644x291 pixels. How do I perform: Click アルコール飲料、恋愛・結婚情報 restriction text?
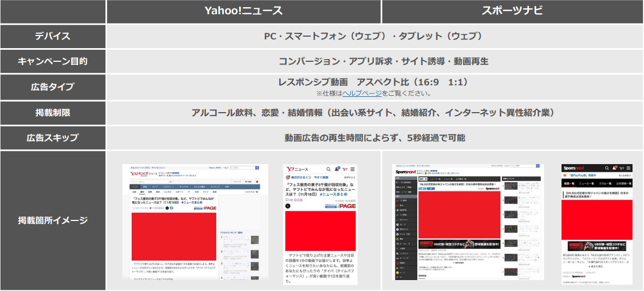point(373,113)
